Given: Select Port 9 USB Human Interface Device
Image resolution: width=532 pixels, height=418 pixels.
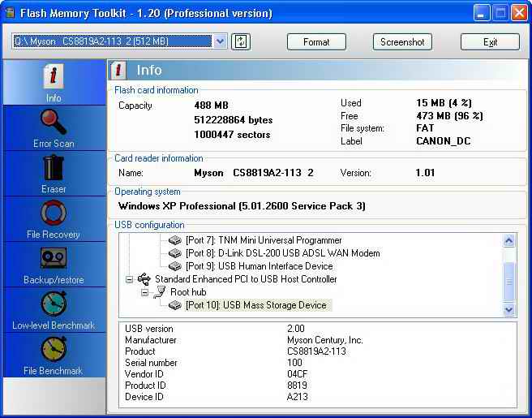Looking at the screenshot, I should tap(260, 266).
